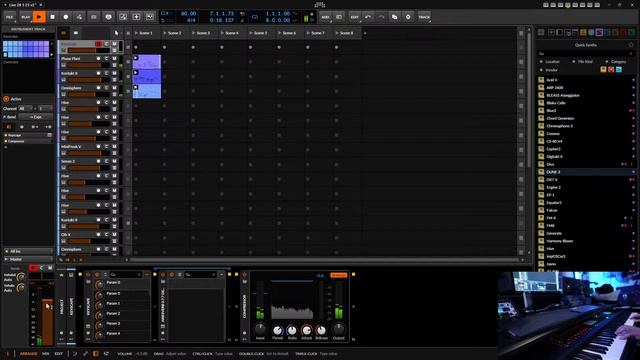Click the first browser panel icon at top right
The width and height of the screenshot is (640, 360).
click(541, 32)
